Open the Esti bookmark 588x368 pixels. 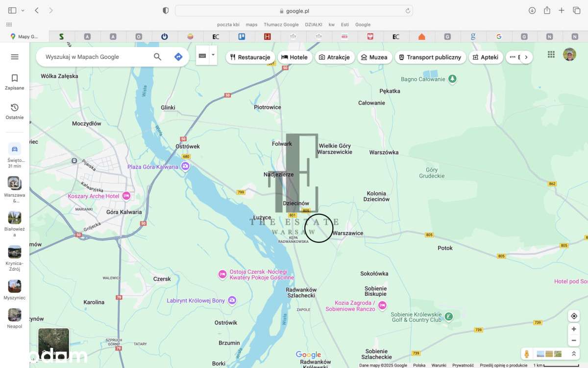[345, 25]
